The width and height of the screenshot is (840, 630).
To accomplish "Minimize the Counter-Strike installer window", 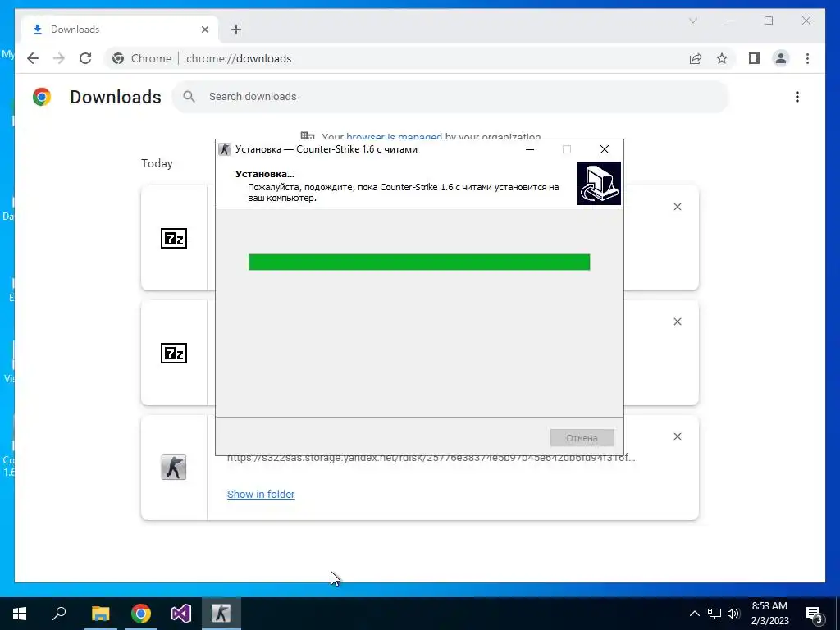I will click(x=530, y=149).
